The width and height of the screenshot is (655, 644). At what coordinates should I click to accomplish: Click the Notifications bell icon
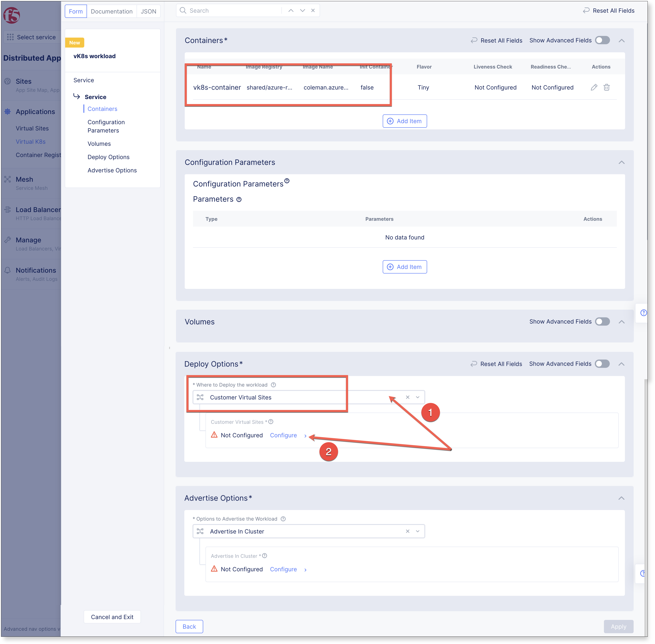pos(7,270)
